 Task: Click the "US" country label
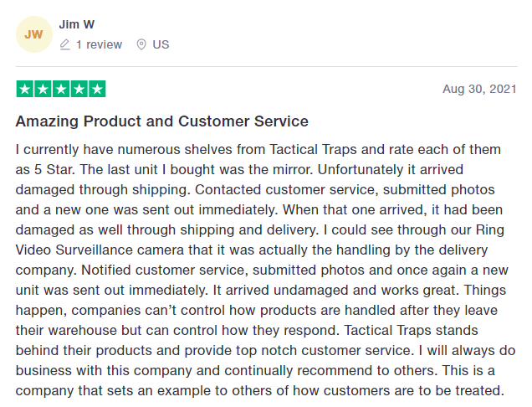[x=161, y=44]
